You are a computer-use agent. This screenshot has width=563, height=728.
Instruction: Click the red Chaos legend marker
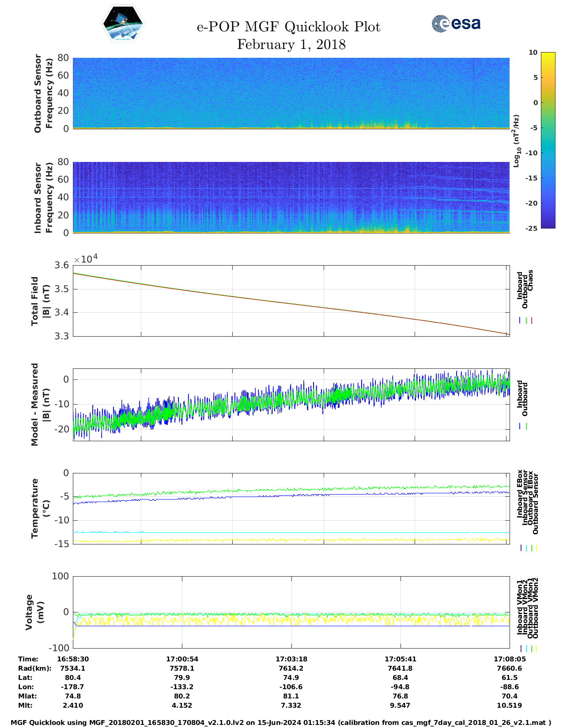point(532,321)
